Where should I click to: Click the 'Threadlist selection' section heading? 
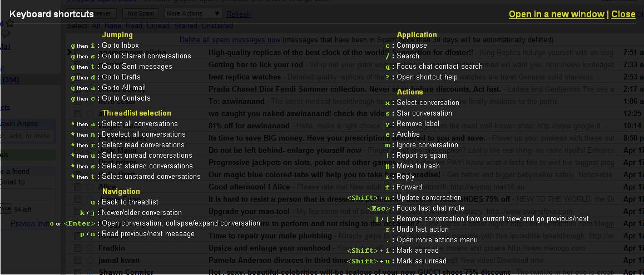pyautogui.click(x=137, y=113)
